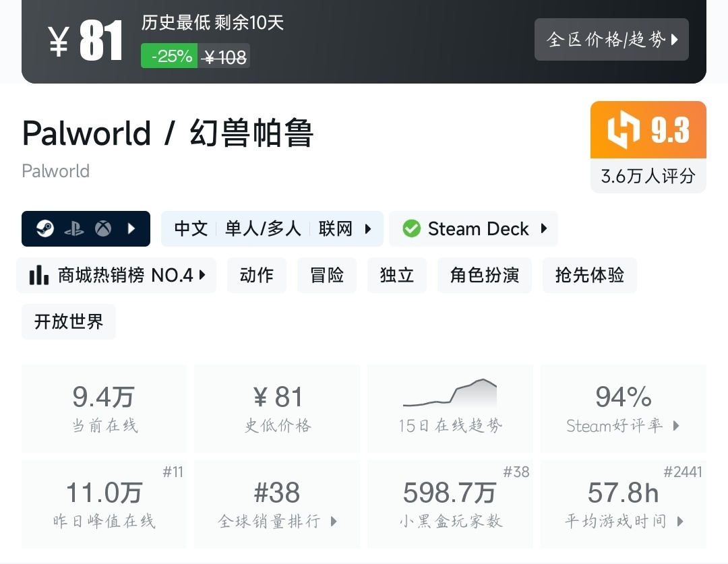Click the 历史最低 剩余10天 label
Screen dimensions: 728x564
tap(212, 22)
